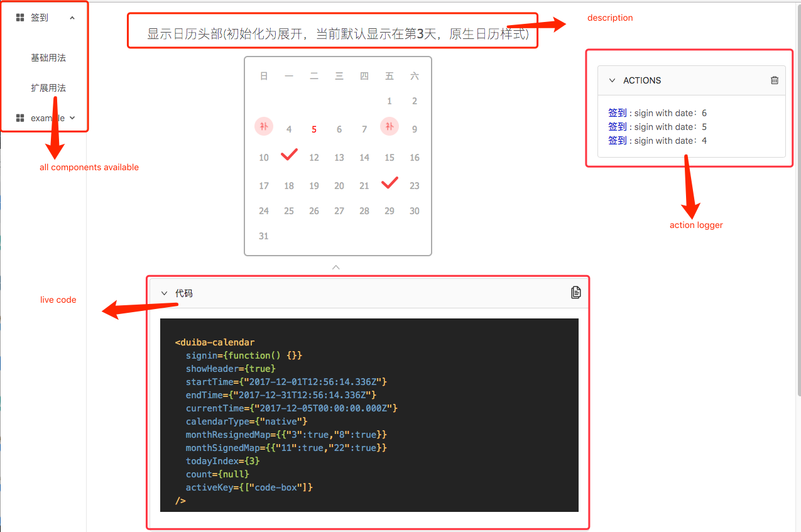This screenshot has width=801, height=532.
Task: Click the 补 badge on day 3
Action: [x=264, y=126]
